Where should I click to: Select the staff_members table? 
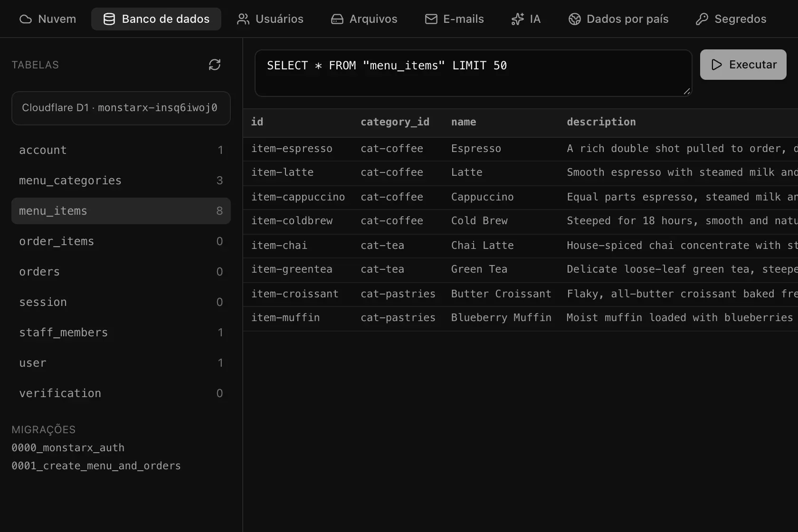121,332
